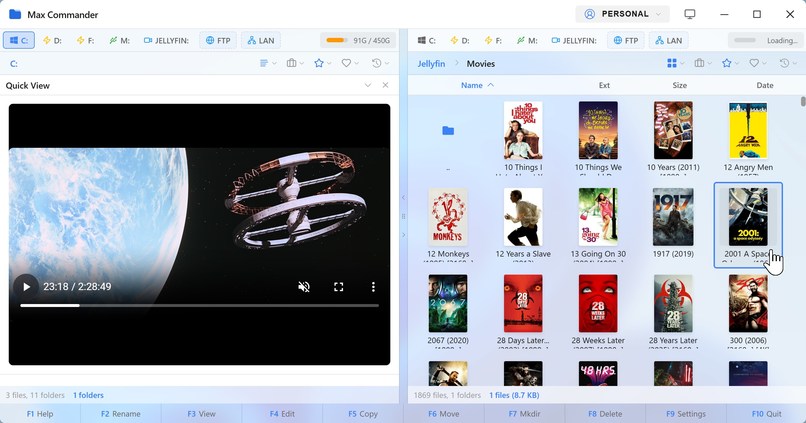Unmute the video sound

click(x=304, y=287)
